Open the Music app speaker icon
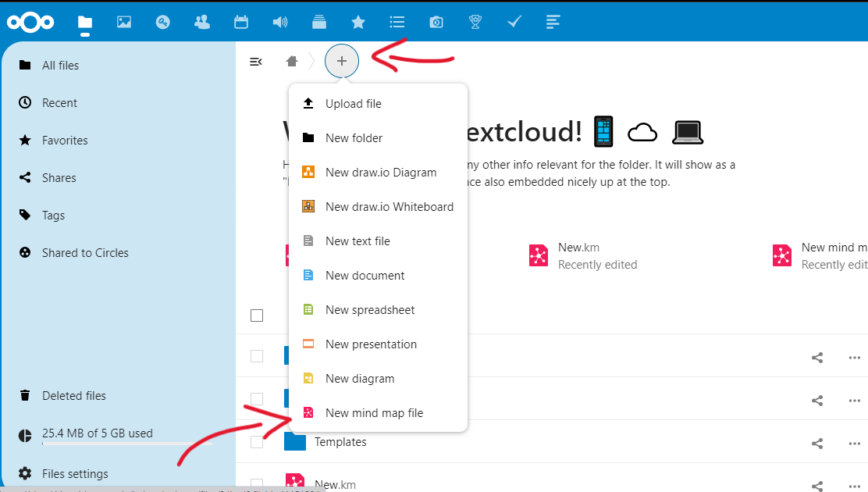Image resolution: width=868 pixels, height=492 pixels. (279, 22)
